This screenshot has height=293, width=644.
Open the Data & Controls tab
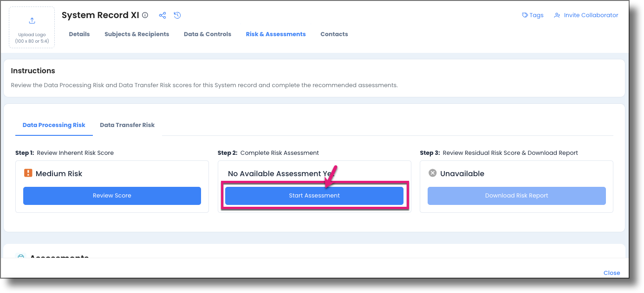(x=208, y=34)
